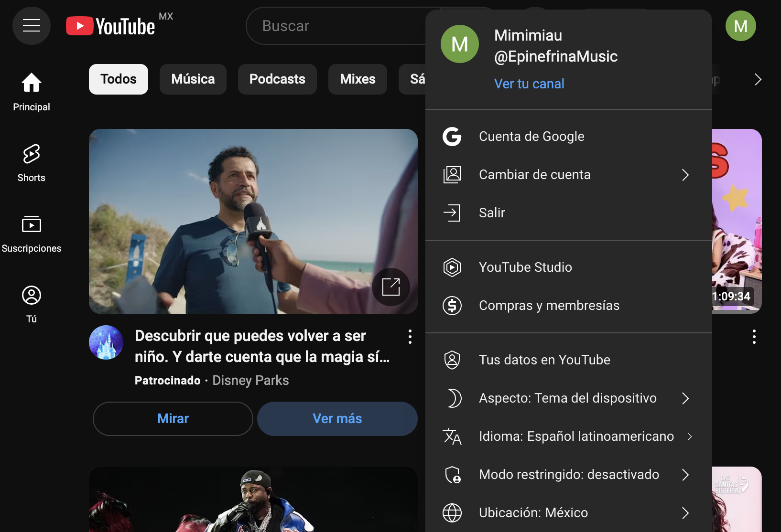
Task: Click the restricted mode shield icon
Action: tap(452, 475)
